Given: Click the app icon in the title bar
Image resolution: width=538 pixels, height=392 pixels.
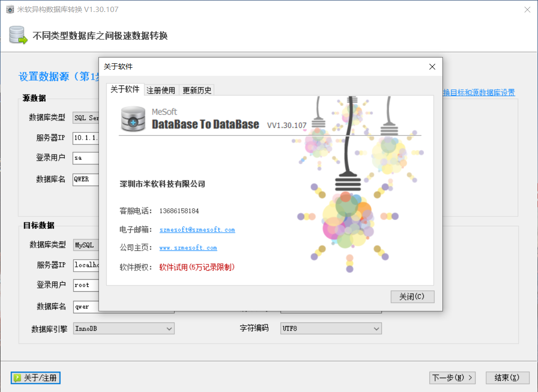Looking at the screenshot, I should tap(10, 9).
